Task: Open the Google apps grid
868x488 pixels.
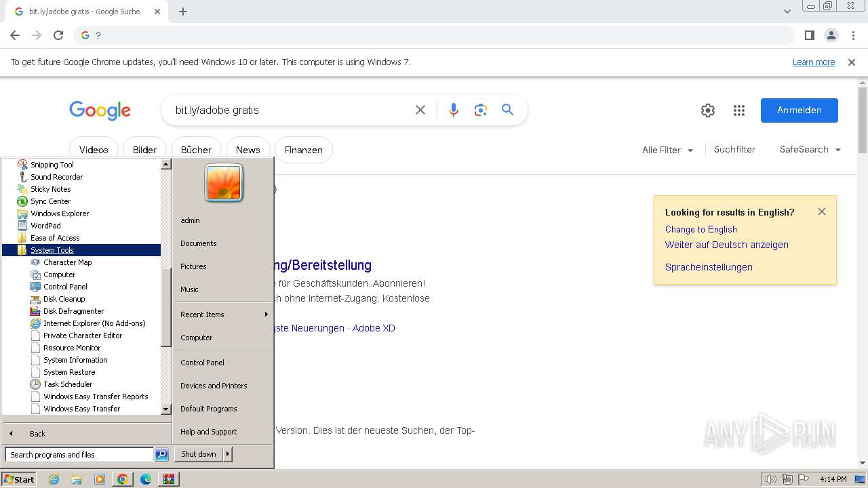Action: click(739, 110)
